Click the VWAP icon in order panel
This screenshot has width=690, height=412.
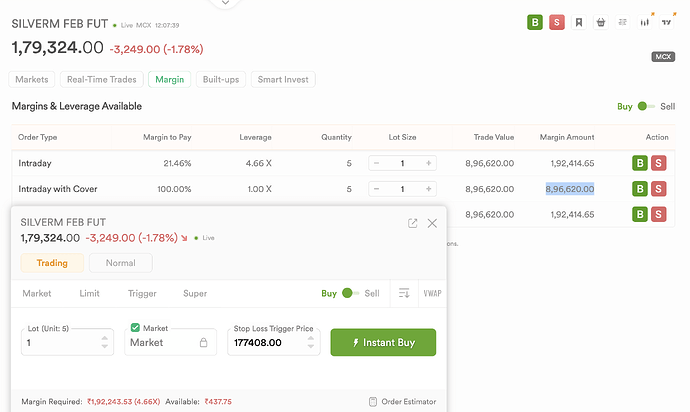[x=432, y=293]
